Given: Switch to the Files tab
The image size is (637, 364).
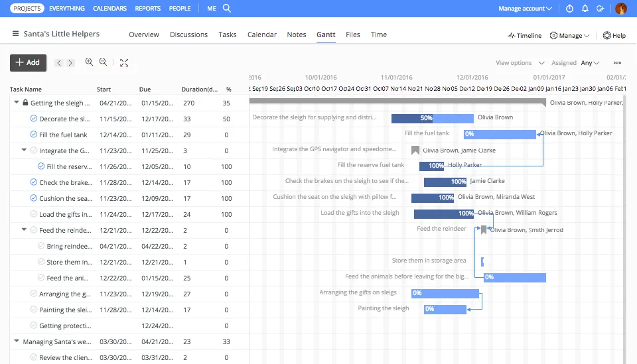Looking at the screenshot, I should [352, 34].
